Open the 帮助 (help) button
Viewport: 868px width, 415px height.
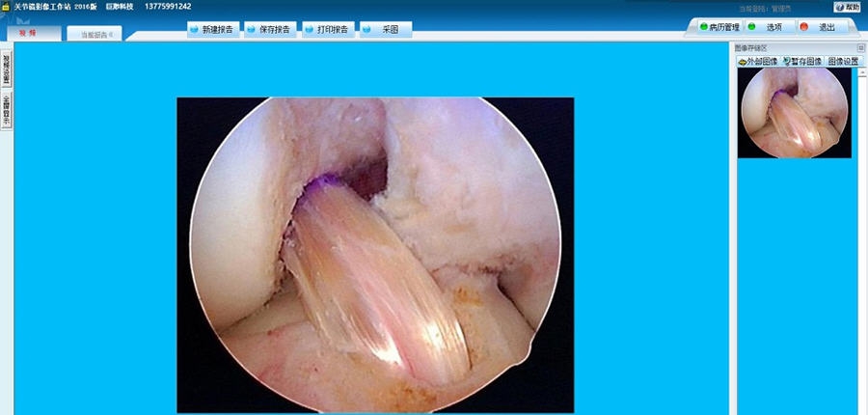(x=847, y=7)
